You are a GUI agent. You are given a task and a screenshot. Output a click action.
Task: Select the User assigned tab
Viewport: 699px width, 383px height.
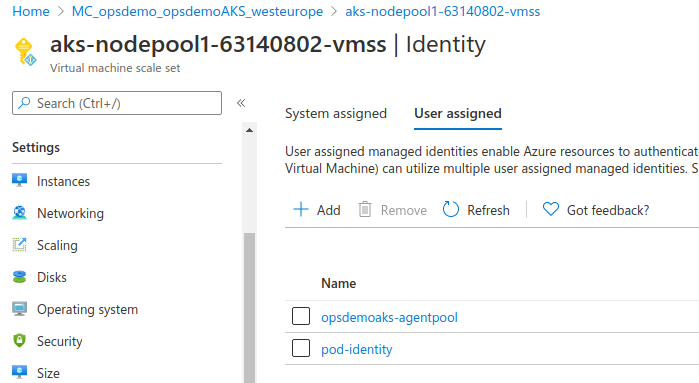(458, 113)
